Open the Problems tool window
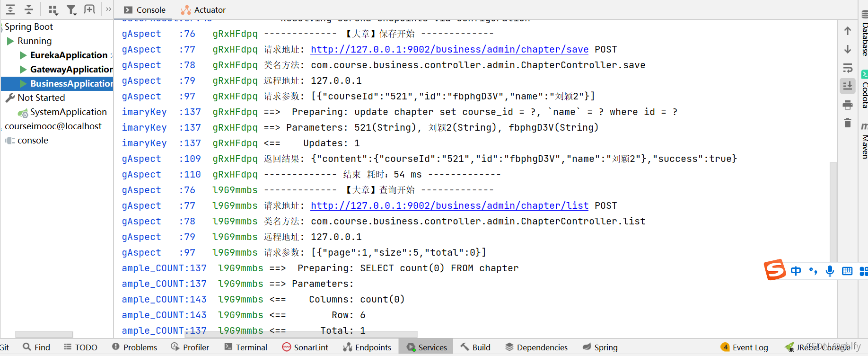 pos(134,347)
